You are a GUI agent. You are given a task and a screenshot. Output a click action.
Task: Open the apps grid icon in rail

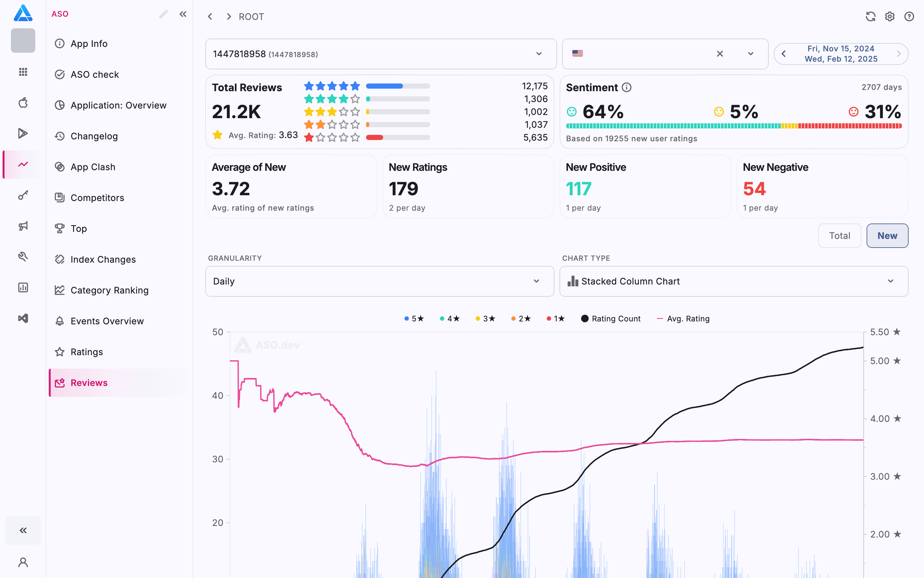[x=23, y=72]
